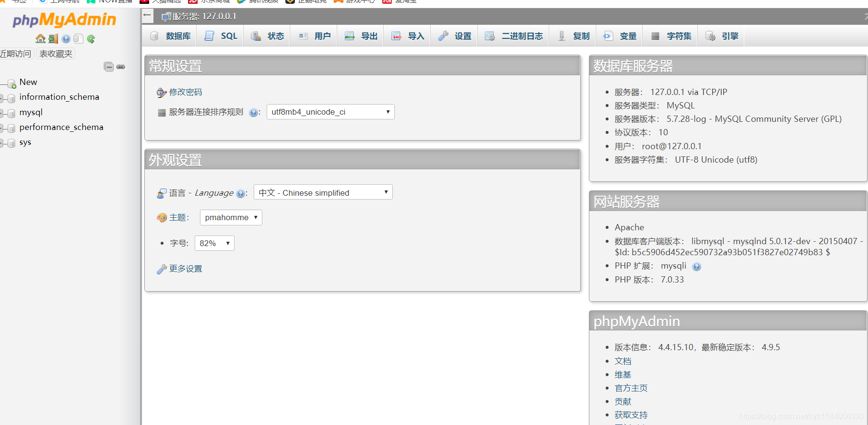Image resolution: width=868 pixels, height=425 pixels.
Task: Click the link-with-main-panel chain icon
Action: pos(121,67)
